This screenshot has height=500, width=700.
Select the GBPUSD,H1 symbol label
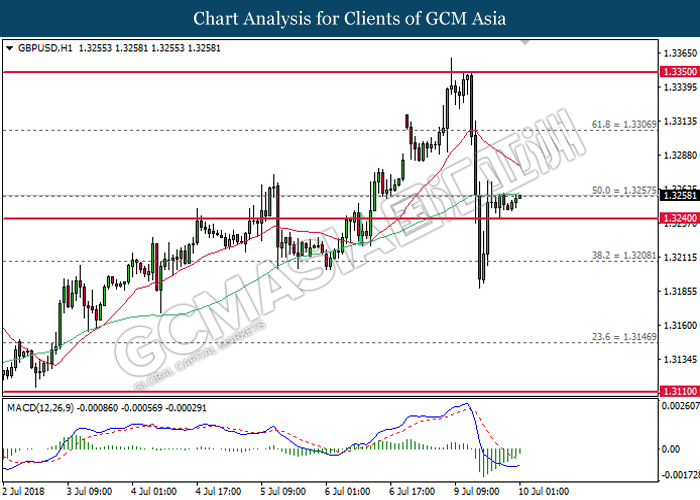[x=45, y=48]
